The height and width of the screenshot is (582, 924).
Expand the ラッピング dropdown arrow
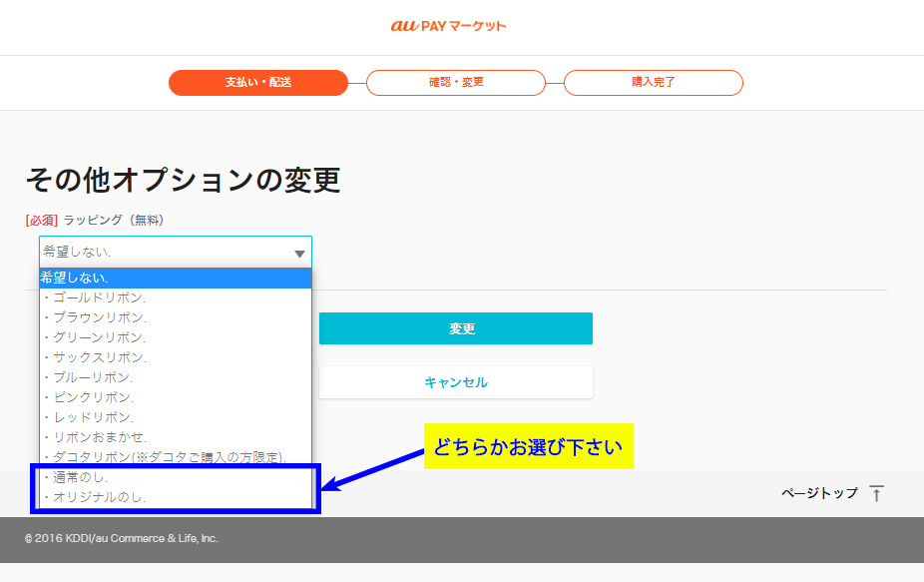(x=299, y=254)
